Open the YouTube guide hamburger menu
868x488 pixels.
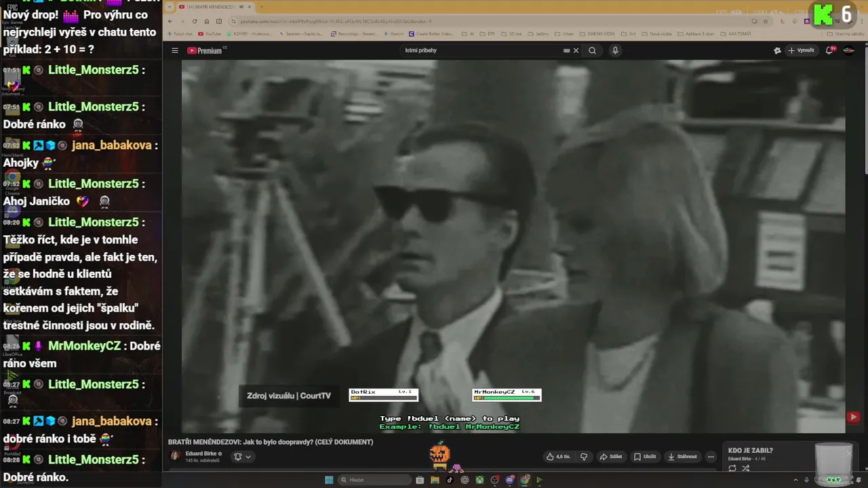coord(174,50)
